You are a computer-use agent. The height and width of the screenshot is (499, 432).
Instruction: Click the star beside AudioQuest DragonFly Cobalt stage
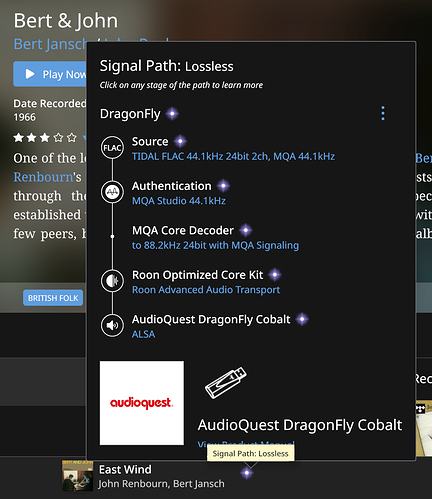tap(302, 319)
